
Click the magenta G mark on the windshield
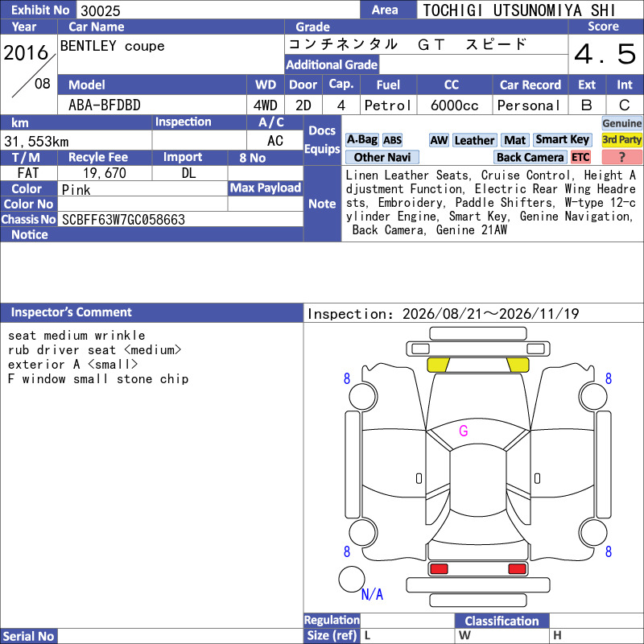click(x=464, y=431)
